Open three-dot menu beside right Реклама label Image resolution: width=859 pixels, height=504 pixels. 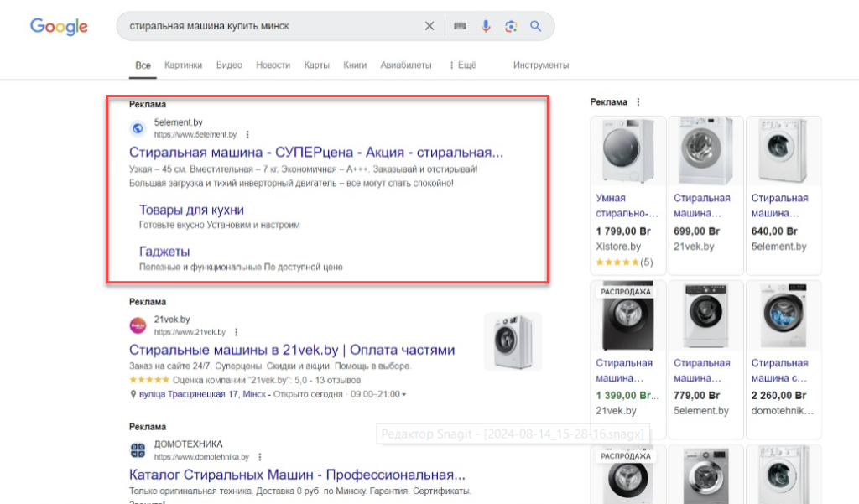[638, 102]
